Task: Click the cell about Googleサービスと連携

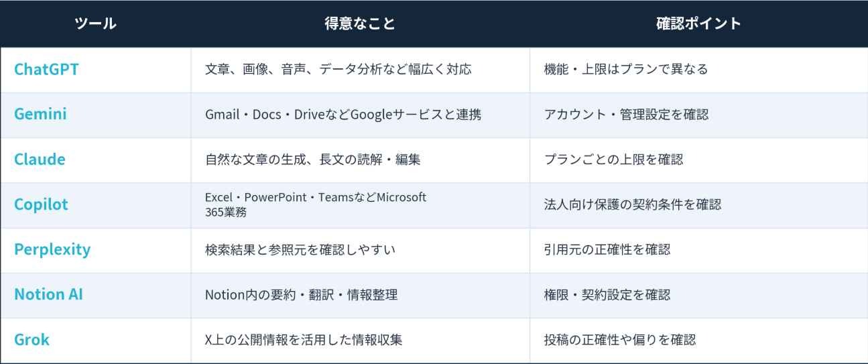Action: [x=360, y=115]
